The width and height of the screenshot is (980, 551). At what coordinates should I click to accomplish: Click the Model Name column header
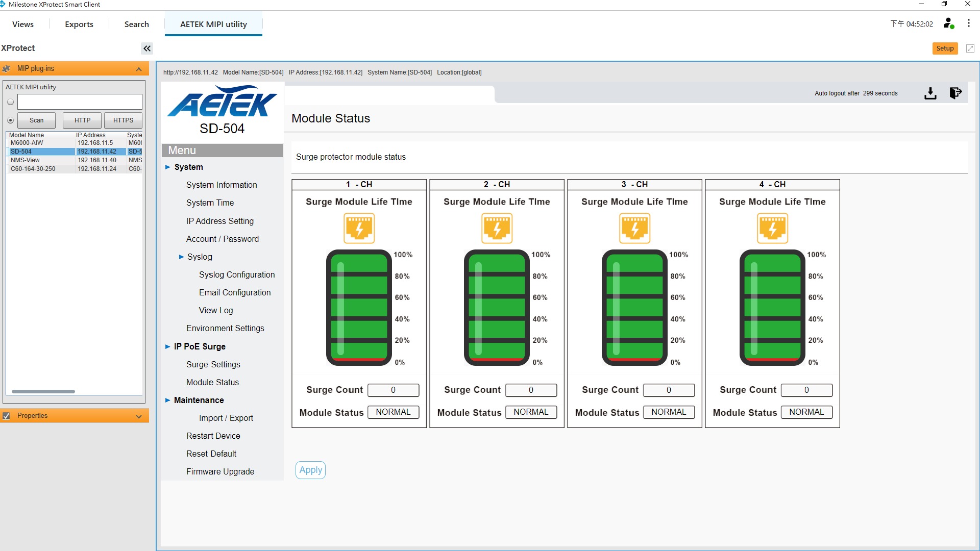click(27, 135)
